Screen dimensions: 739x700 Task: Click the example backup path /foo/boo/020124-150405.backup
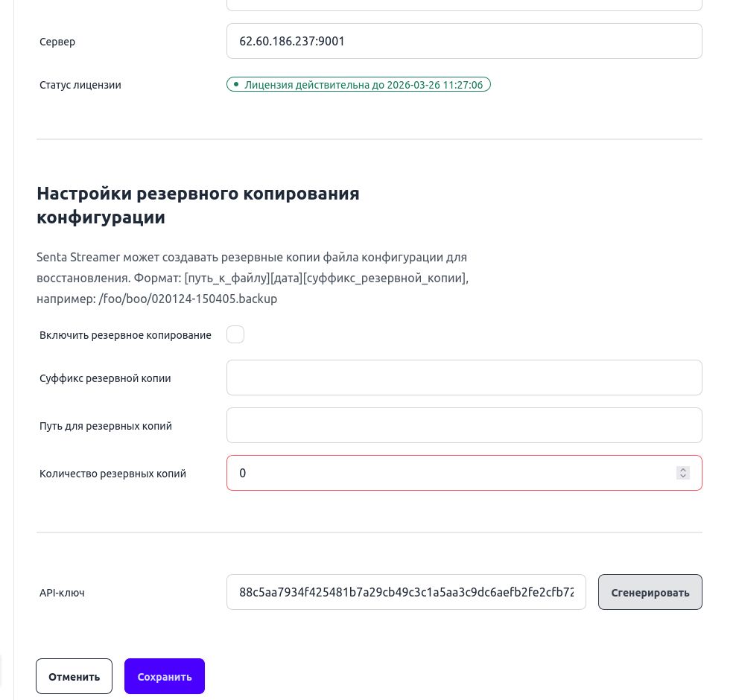click(187, 299)
